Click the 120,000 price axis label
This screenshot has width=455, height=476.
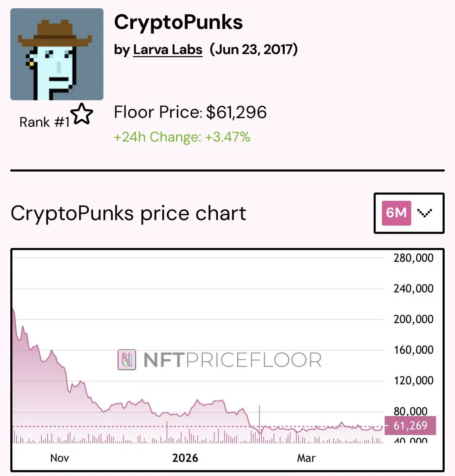pyautogui.click(x=413, y=381)
